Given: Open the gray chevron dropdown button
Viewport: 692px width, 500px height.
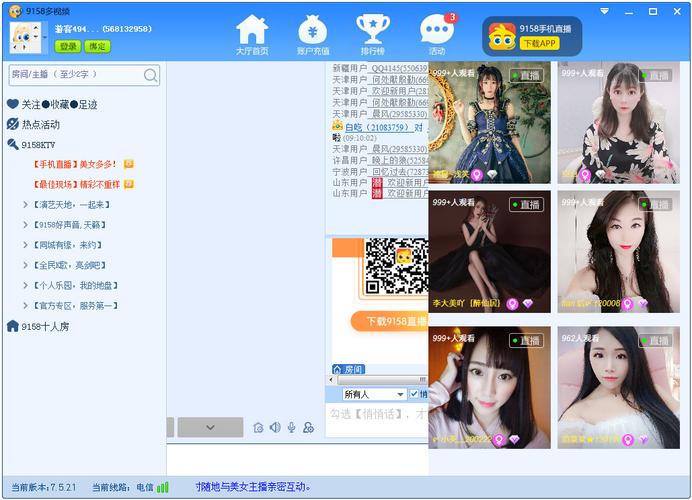Looking at the screenshot, I should (210, 427).
